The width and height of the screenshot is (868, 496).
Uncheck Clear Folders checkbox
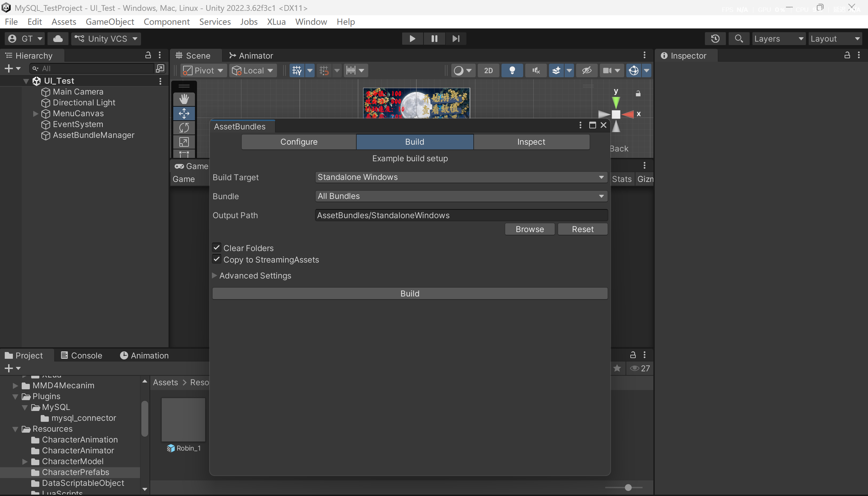216,248
